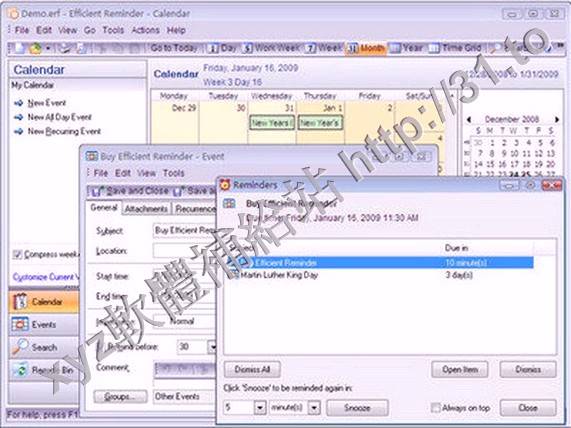This screenshot has width=571, height=428.
Task: Click the Dismiss All button
Action: point(252,369)
